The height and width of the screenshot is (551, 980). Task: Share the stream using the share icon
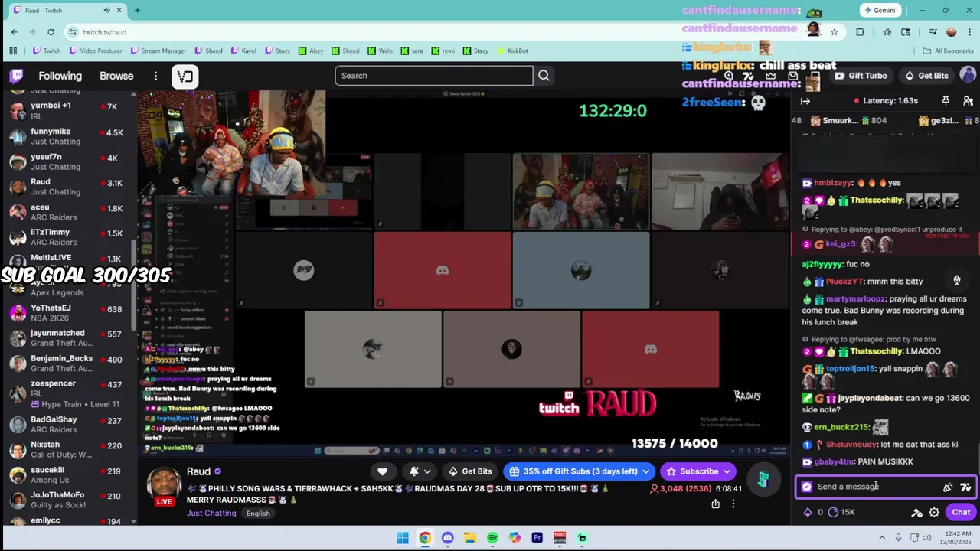tap(715, 504)
